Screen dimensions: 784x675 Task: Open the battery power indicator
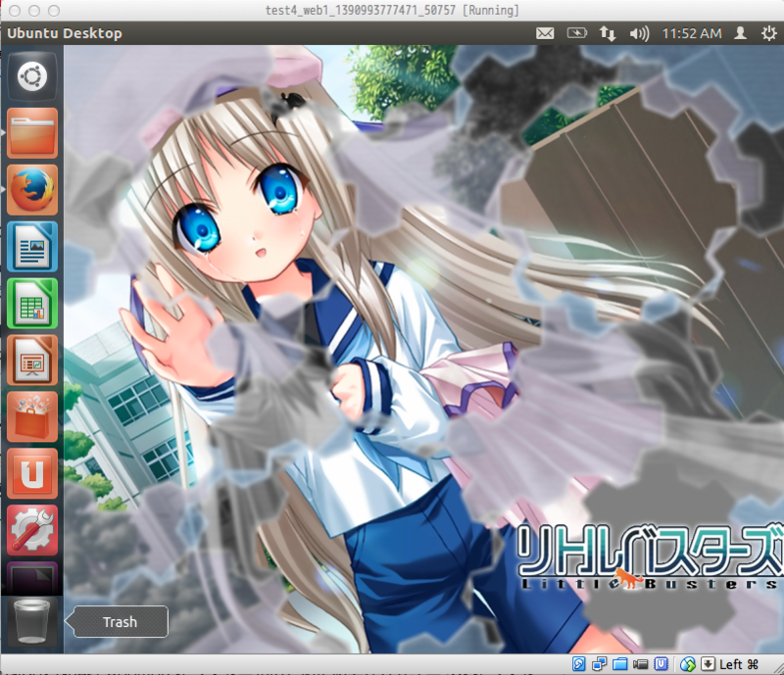pos(576,33)
